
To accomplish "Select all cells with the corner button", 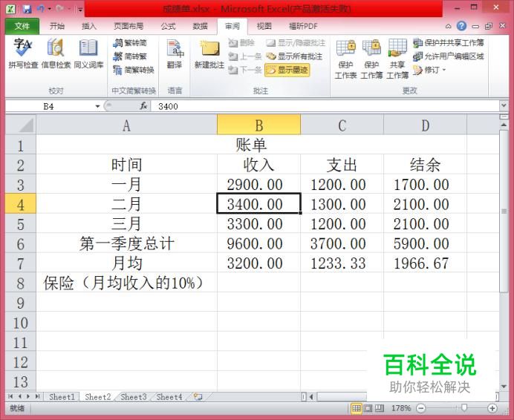I will [x=20, y=125].
